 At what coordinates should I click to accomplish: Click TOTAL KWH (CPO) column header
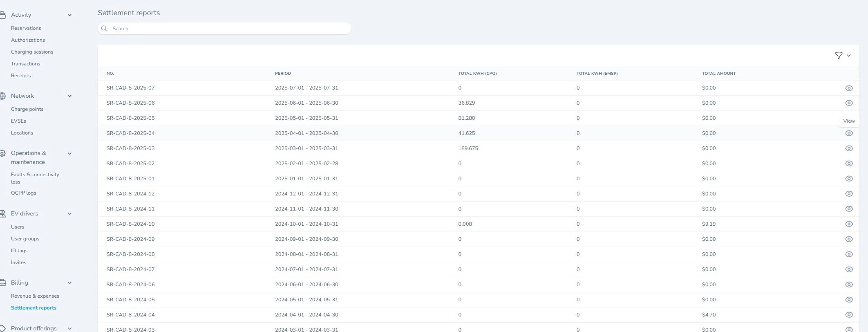click(477, 74)
